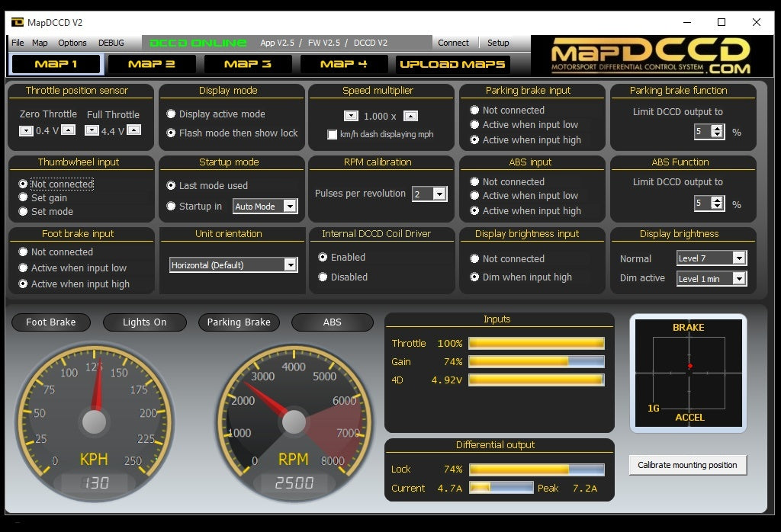Viewport: 781px width, 532px height.
Task: Click the DCCD ONLINE status indicator
Action: pyautogui.click(x=198, y=43)
